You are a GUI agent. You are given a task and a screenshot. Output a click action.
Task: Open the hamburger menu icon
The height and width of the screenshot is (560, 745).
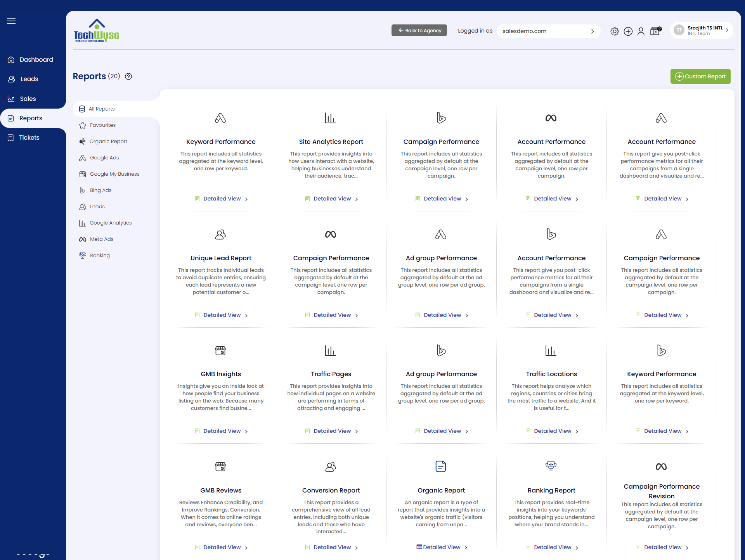coord(11,21)
